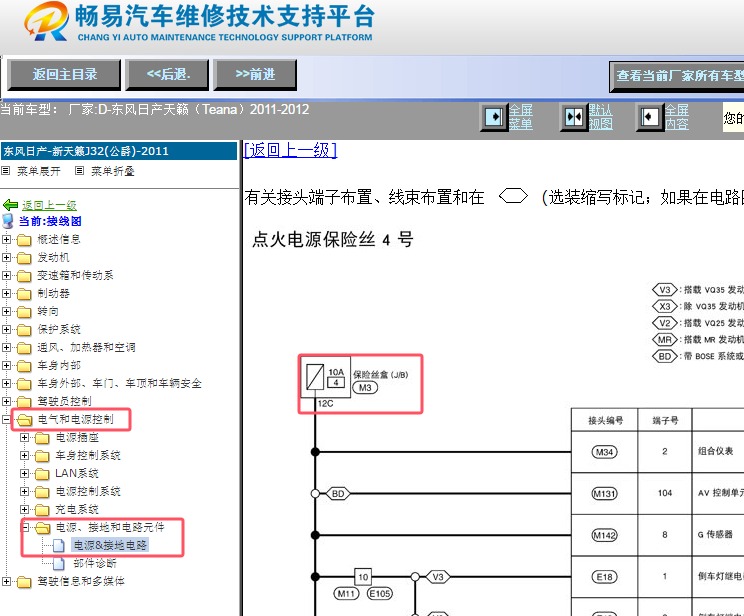Click the 驾驶员控制 folder icon
Viewport: 744px width, 616px height.
(x=24, y=402)
